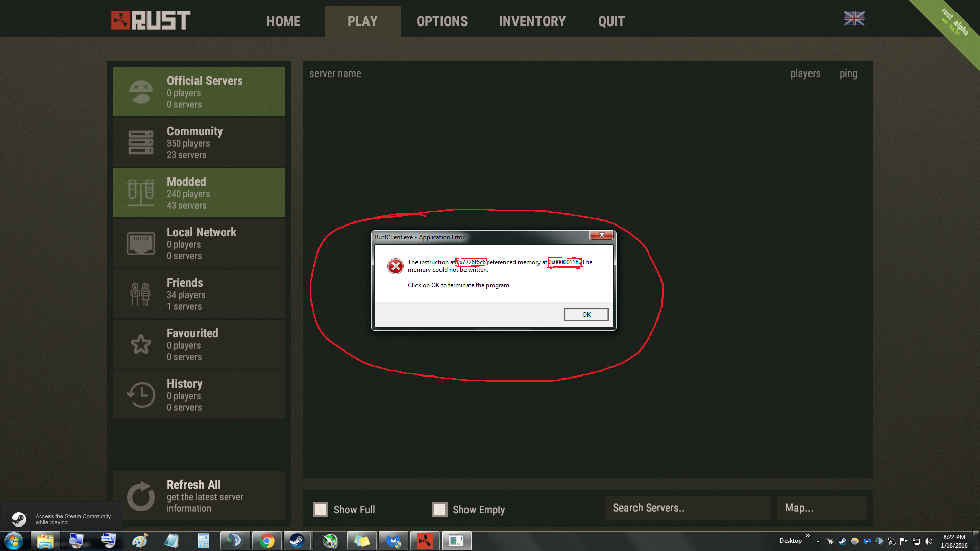Close the Application Error dialog
980x551 pixels.
602,235
